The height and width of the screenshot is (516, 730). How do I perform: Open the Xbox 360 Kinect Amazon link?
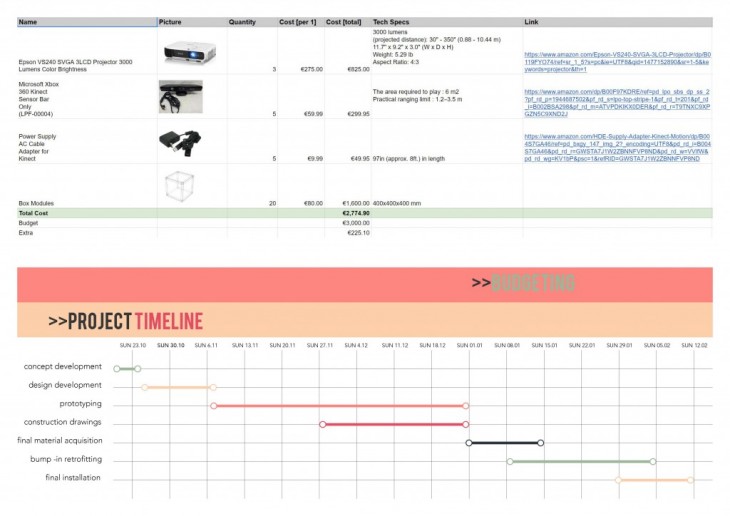pos(617,102)
